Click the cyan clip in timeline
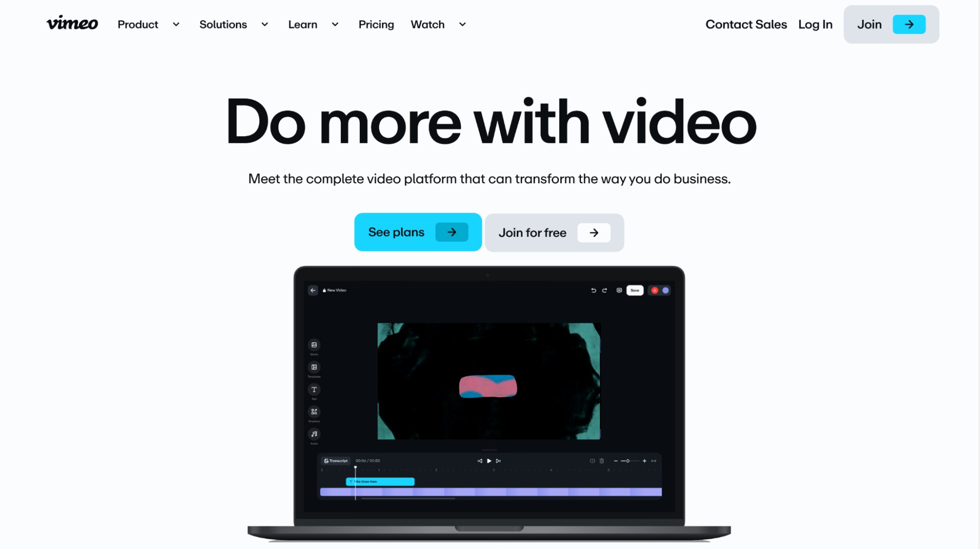 coord(379,480)
